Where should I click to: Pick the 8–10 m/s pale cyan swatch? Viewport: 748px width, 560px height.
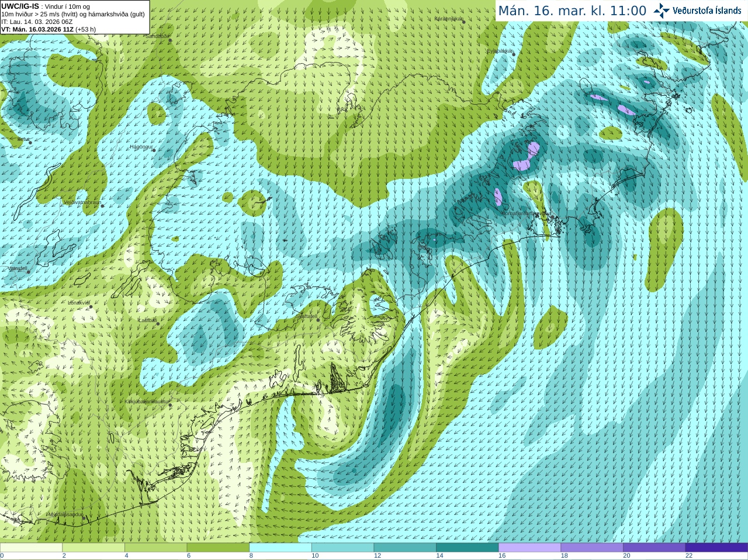click(x=280, y=548)
